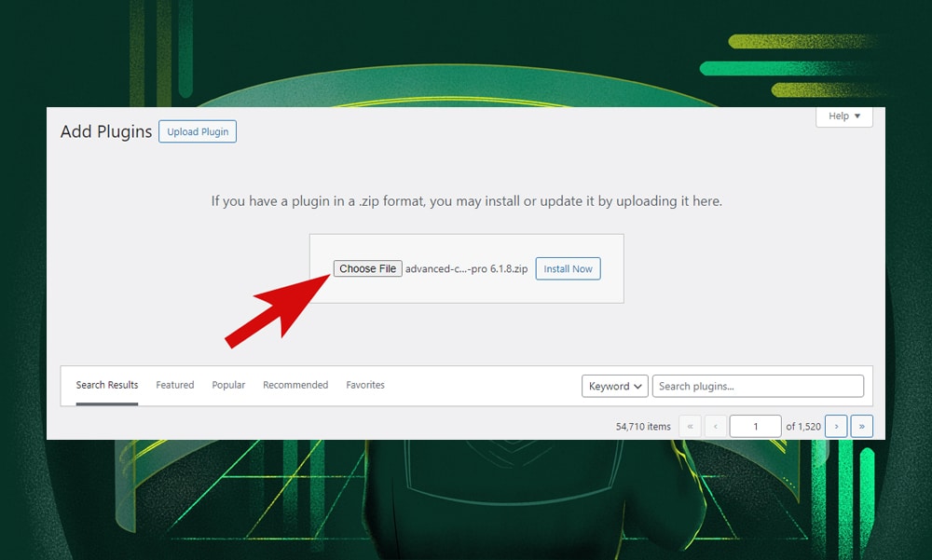Go back a page with ‹ arrow

(x=716, y=426)
